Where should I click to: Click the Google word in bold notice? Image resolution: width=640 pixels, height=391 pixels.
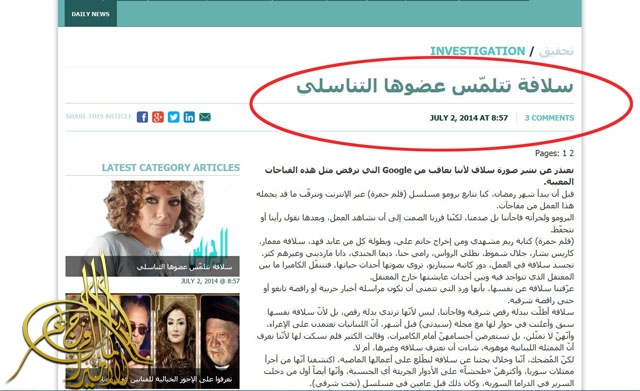point(396,170)
